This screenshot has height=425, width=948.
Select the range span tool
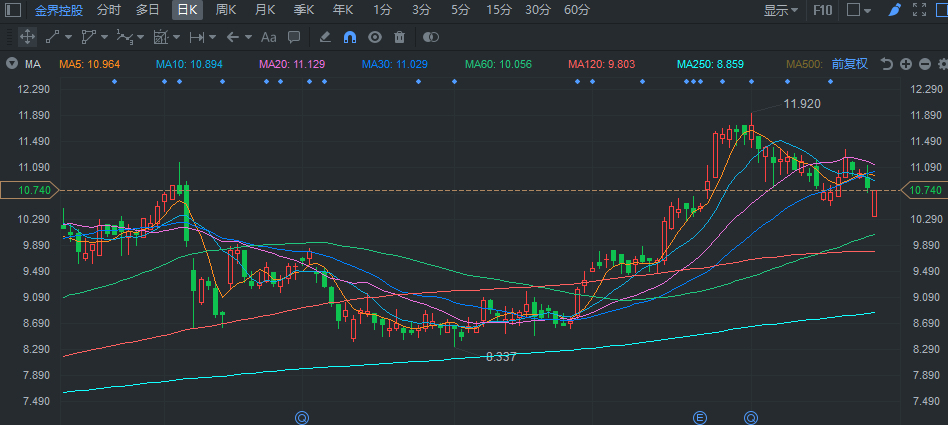[196, 37]
